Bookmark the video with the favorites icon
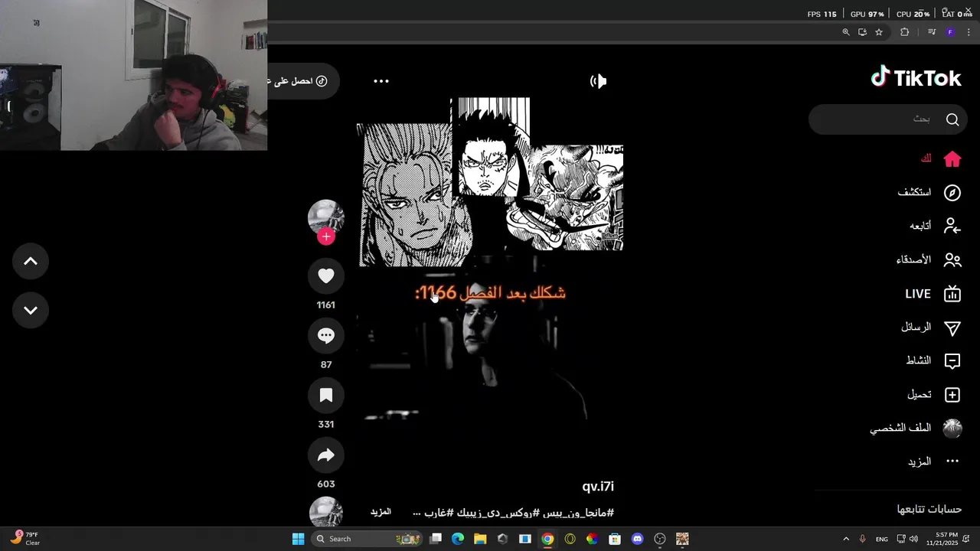980x551 pixels. point(326,395)
